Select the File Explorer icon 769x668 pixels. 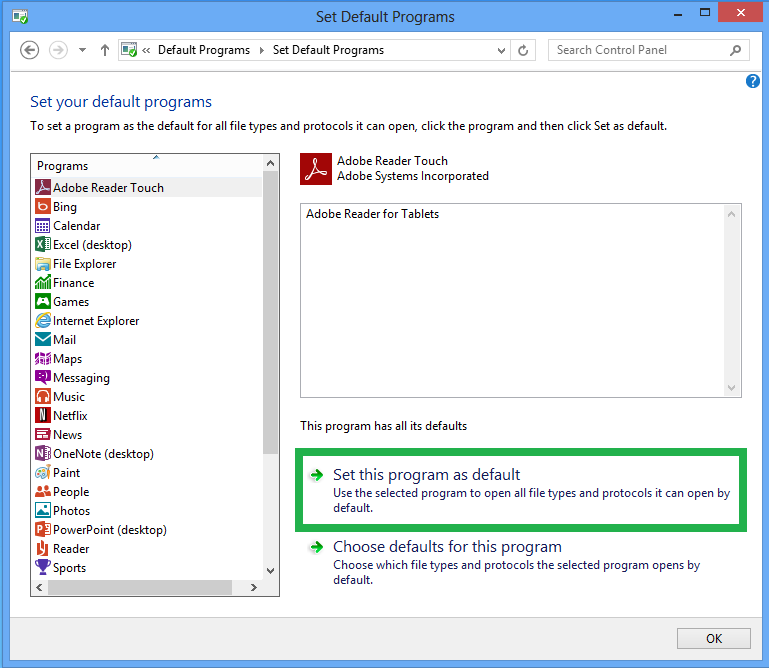click(x=43, y=263)
